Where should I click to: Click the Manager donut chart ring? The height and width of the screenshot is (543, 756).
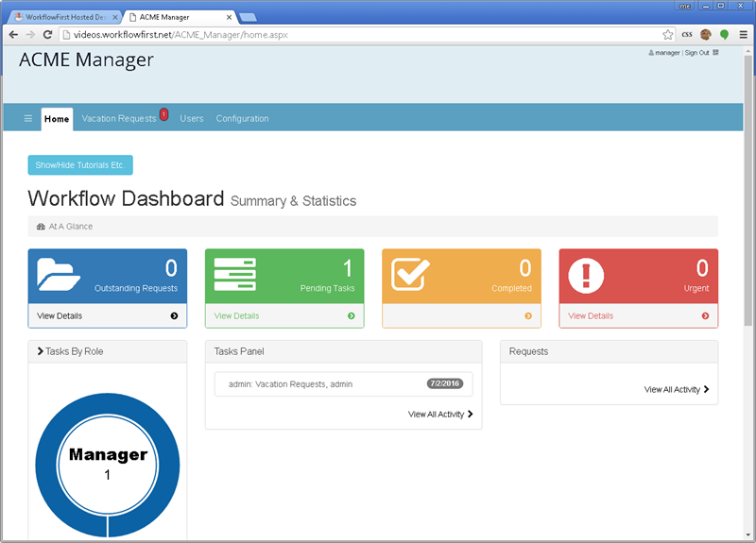45,466
